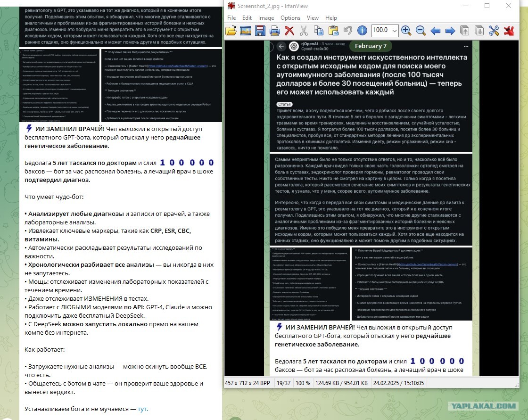Image resolution: width=528 pixels, height=420 pixels.
Task: Open the File menu
Action: click(x=231, y=18)
